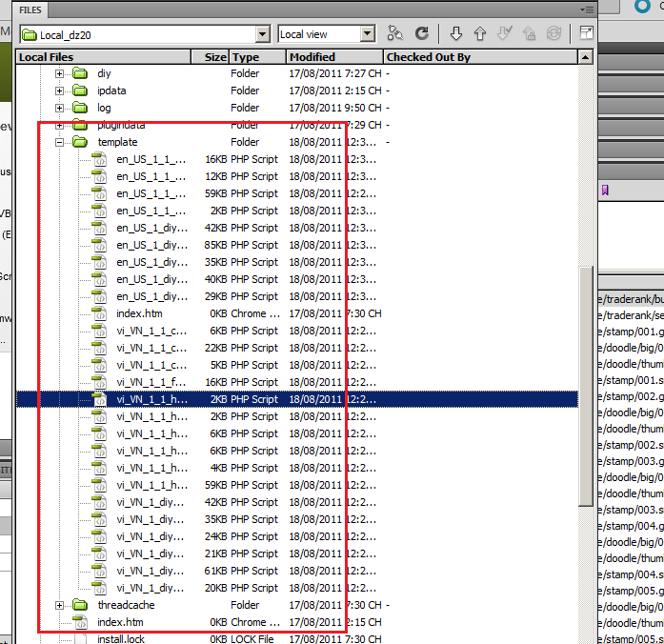664x644 pixels.
Task: Select the en_US_1_diy 35KB PHP script
Action: pos(152,262)
